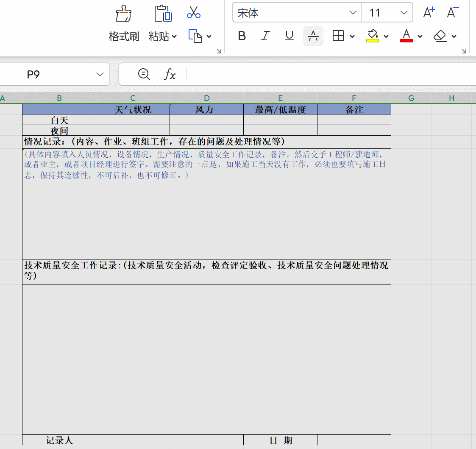Open the fill color dropdown arrow
The height and width of the screenshot is (449, 476).
[385, 36]
